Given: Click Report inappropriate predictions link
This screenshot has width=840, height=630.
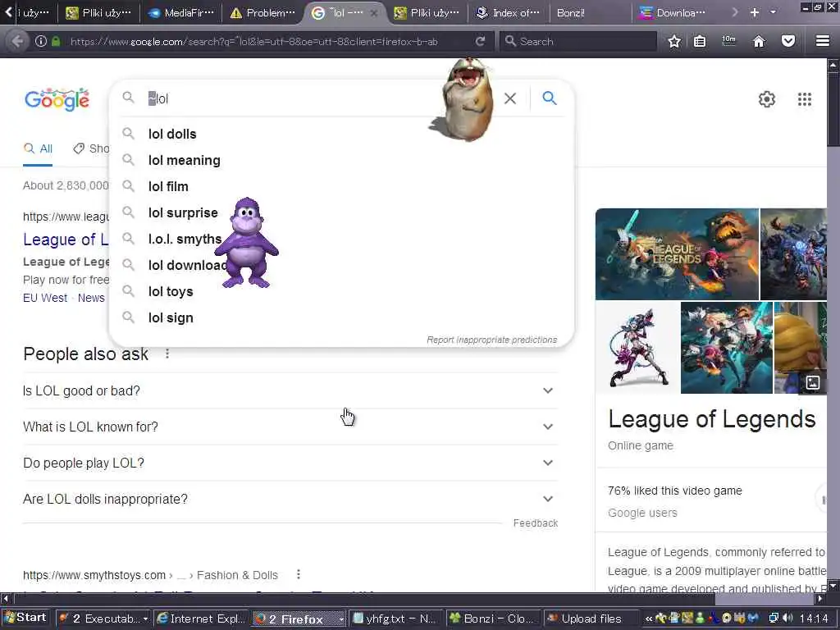Looking at the screenshot, I should 492,340.
